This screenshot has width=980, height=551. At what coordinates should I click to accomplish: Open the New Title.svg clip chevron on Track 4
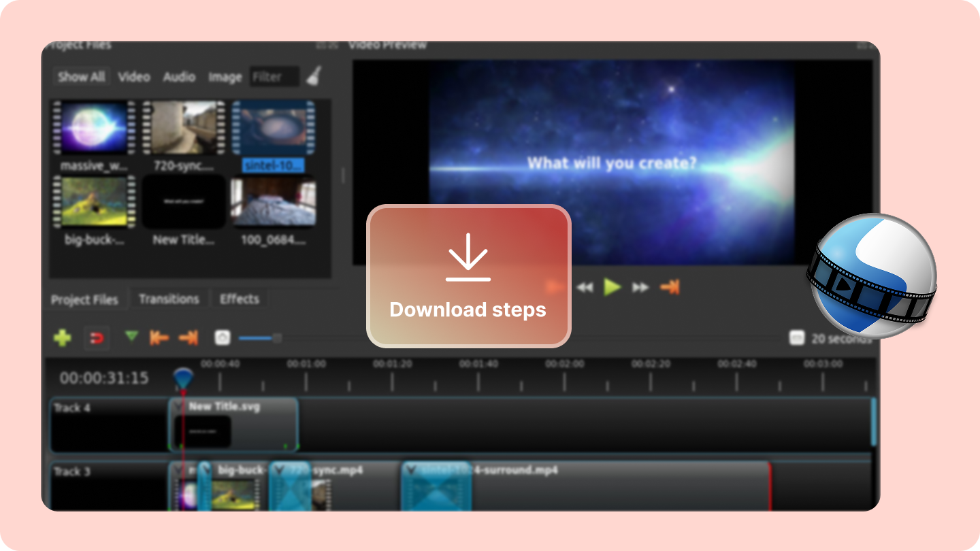(179, 406)
